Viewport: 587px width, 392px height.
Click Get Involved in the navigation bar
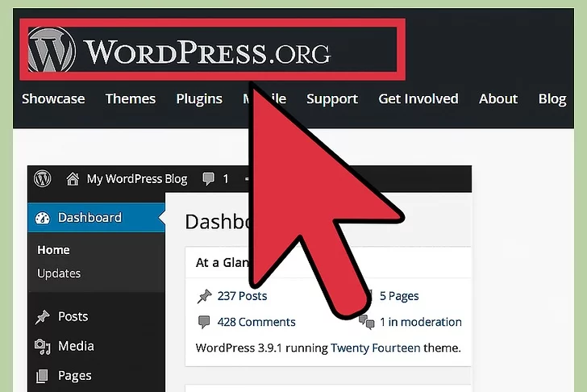pyautogui.click(x=418, y=98)
